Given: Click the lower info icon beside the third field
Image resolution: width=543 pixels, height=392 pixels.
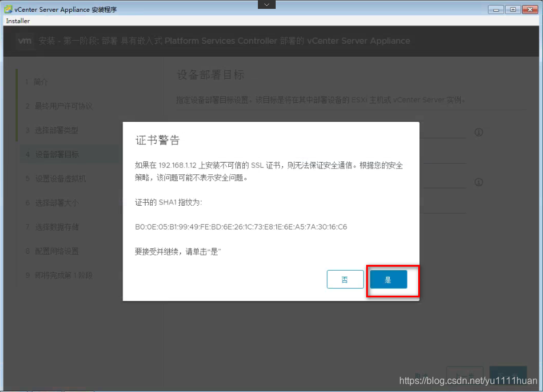Looking at the screenshot, I should [x=479, y=182].
